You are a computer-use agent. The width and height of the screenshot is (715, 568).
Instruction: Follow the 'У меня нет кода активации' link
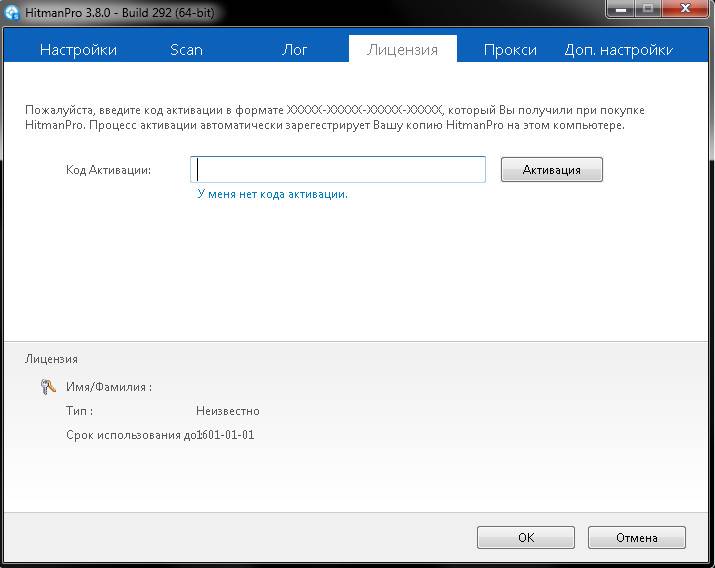[272, 194]
